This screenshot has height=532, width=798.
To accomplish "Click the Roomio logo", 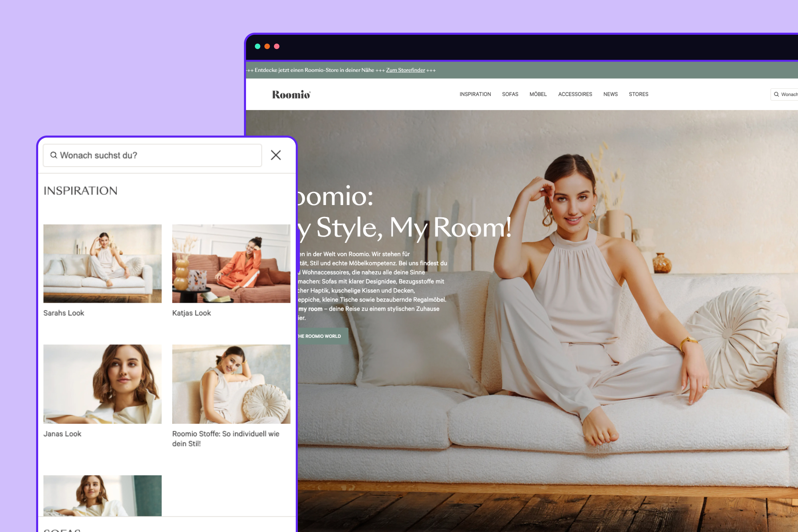I will tap(291, 94).
